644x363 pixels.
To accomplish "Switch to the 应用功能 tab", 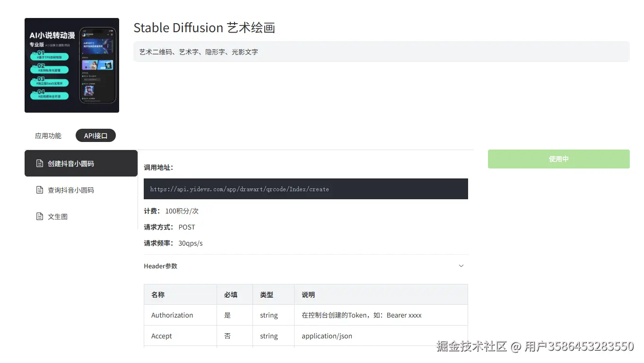I will 48,136.
